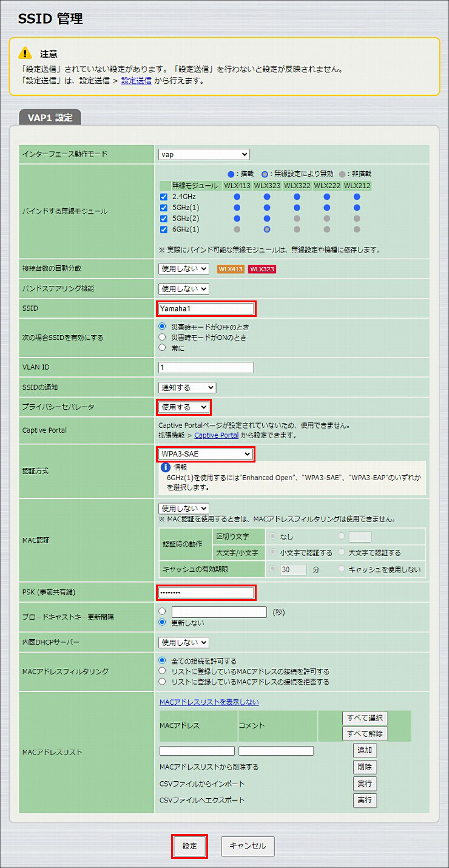The image size is (449, 868).
Task: Toggle the 6GHz(1) module checkbox
Action: (x=164, y=229)
